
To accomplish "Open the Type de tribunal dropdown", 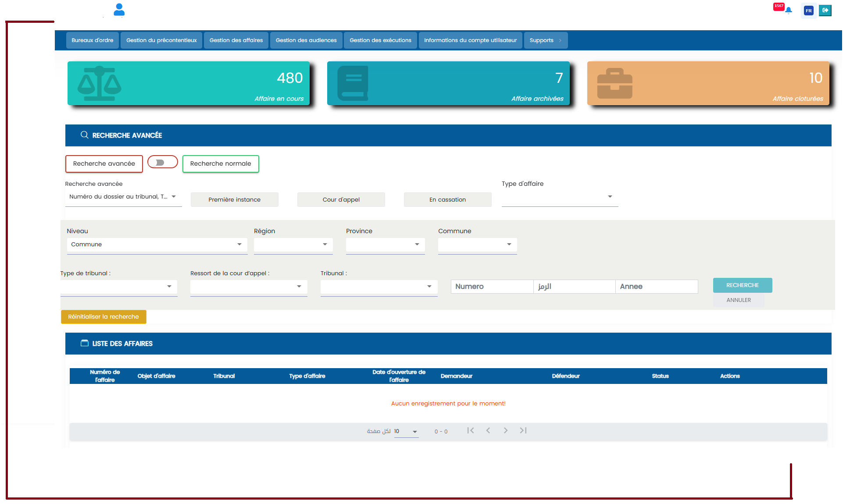I will click(119, 287).
